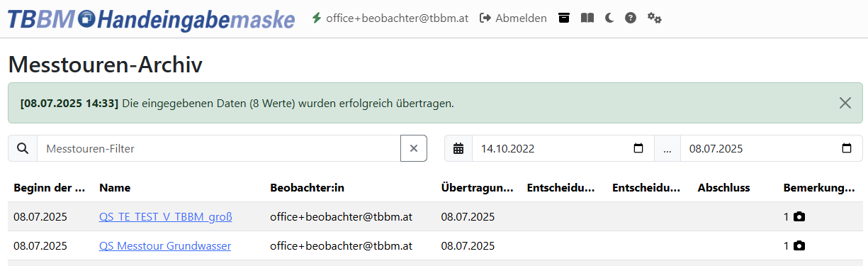The width and height of the screenshot is (868, 266).
Task: Open QS Messtour Grundwasser link
Action: [165, 246]
